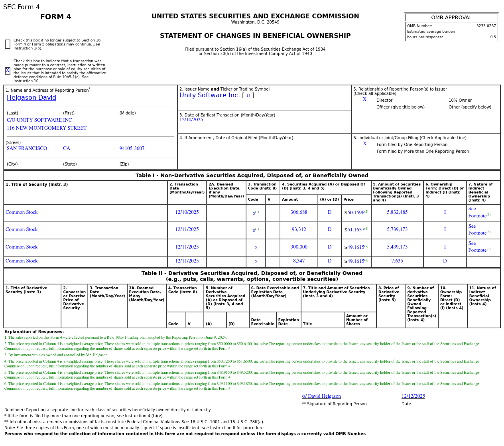504x446 pixels.
Task: Click the city SAN FRANCISCO
Action: pyautogui.click(x=27, y=148)
